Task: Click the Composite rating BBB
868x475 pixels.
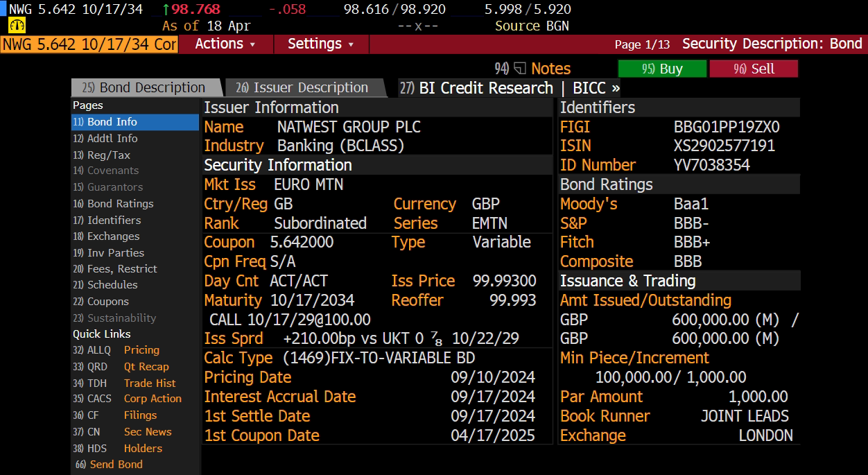Action: [688, 262]
